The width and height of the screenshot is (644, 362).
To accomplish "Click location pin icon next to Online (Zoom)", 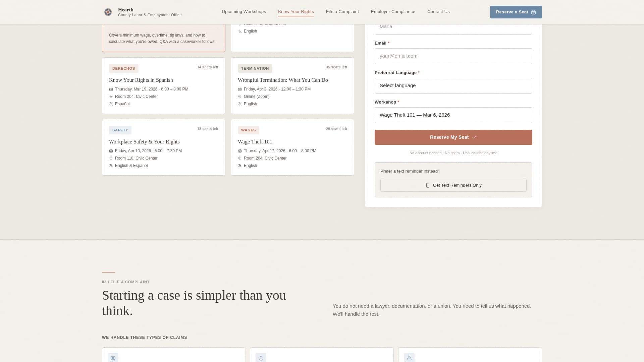I will [x=240, y=97].
